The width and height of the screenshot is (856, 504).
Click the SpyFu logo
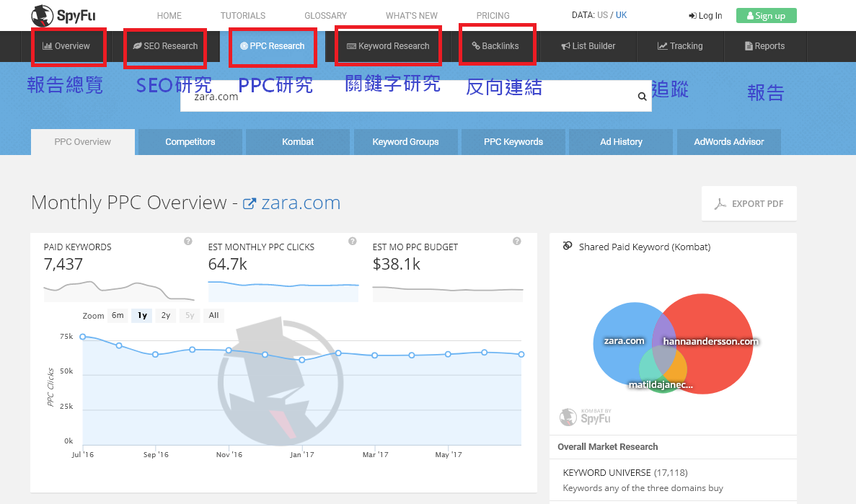(x=63, y=15)
